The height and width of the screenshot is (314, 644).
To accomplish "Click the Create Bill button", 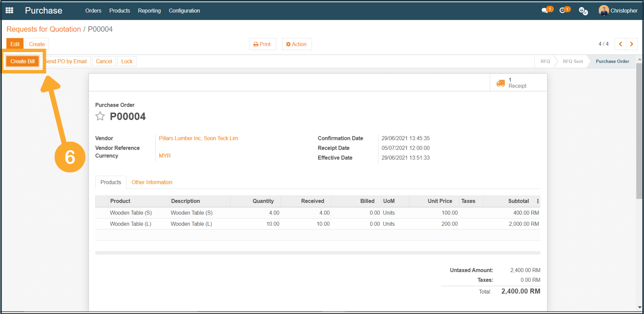I will [x=22, y=61].
